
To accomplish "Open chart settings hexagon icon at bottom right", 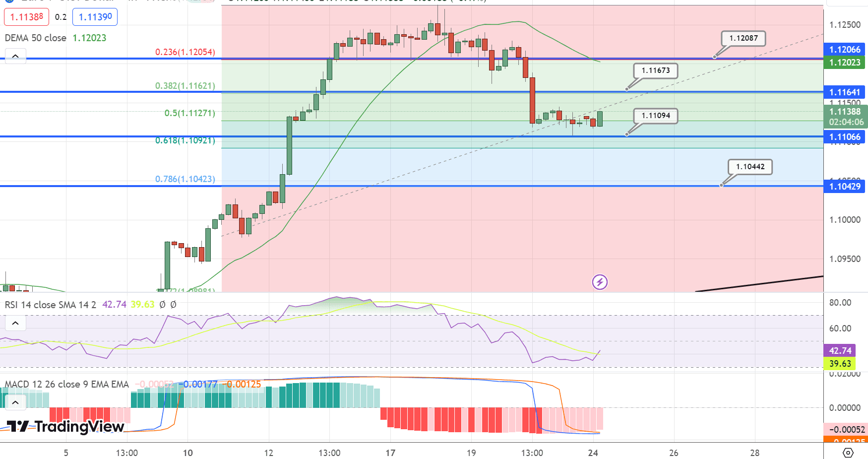I will [x=848, y=453].
